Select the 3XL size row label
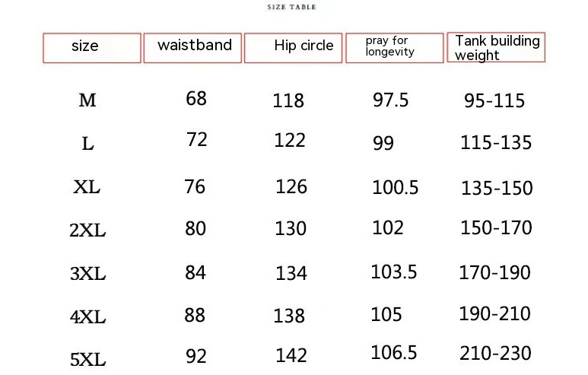This screenshot has width=588, height=375. [87, 274]
